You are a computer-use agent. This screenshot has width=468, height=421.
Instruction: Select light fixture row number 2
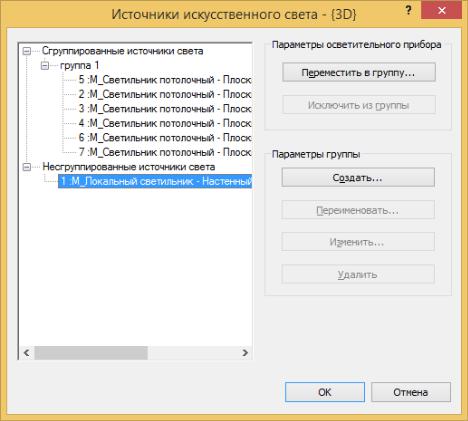[165, 94]
